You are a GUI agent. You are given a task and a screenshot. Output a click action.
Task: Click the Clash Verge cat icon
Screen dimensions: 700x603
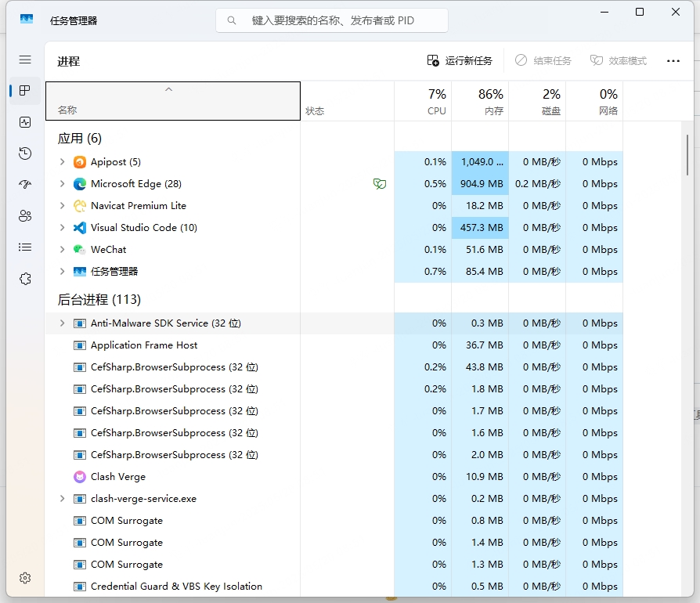[x=79, y=477]
